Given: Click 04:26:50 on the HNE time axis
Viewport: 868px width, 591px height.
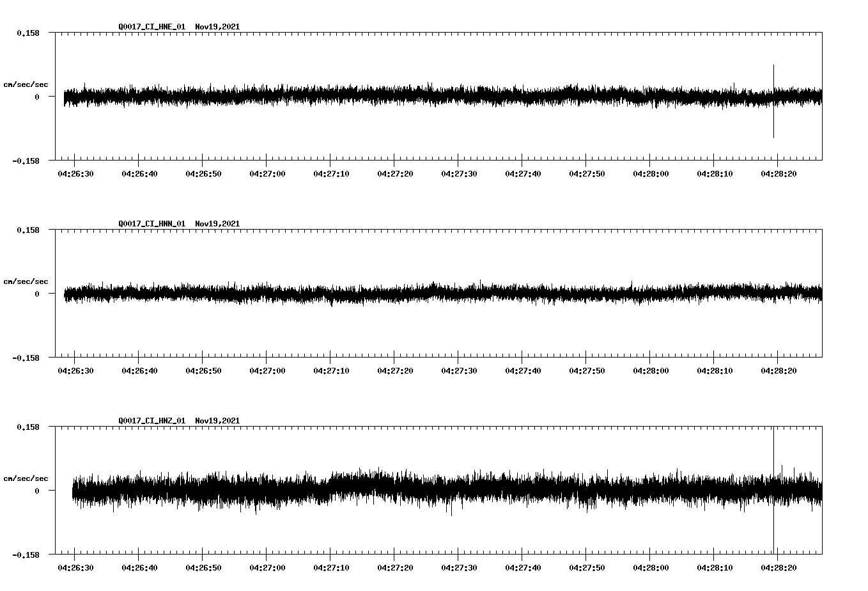Looking at the screenshot, I should coord(203,173).
